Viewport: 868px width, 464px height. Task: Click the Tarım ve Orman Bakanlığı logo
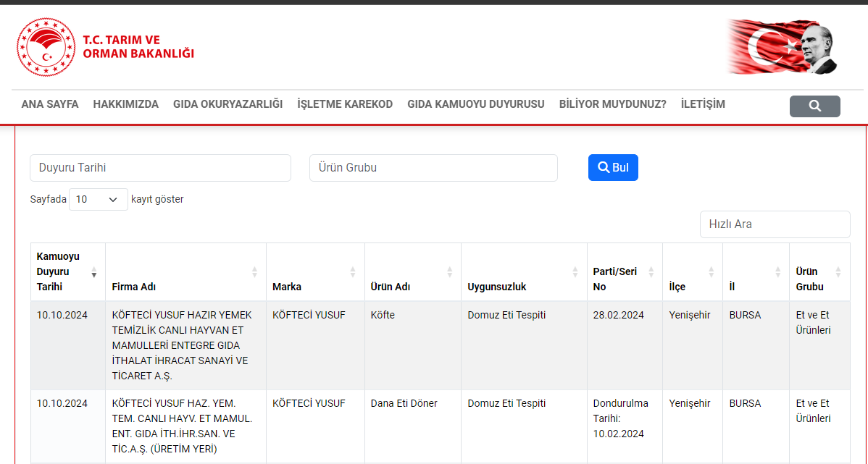click(105, 47)
